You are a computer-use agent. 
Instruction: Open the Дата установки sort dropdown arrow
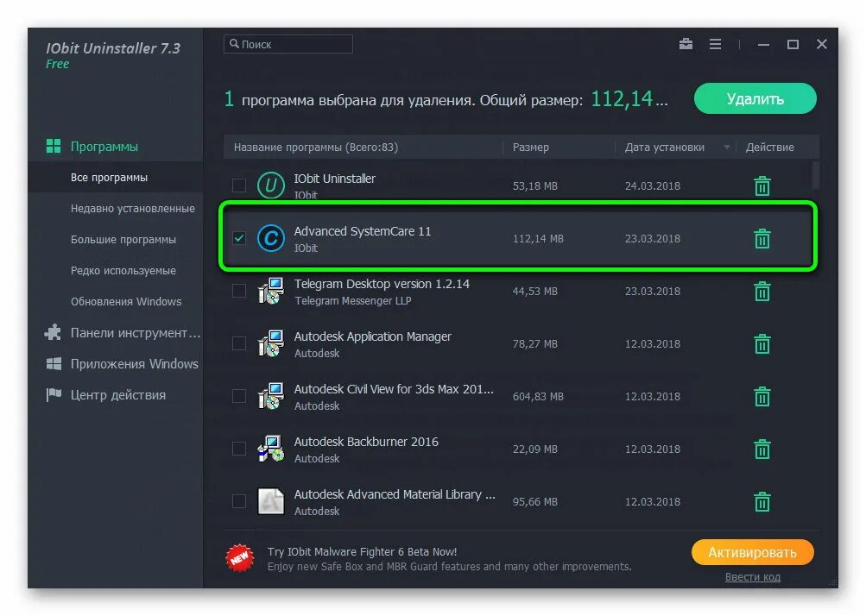point(727,148)
